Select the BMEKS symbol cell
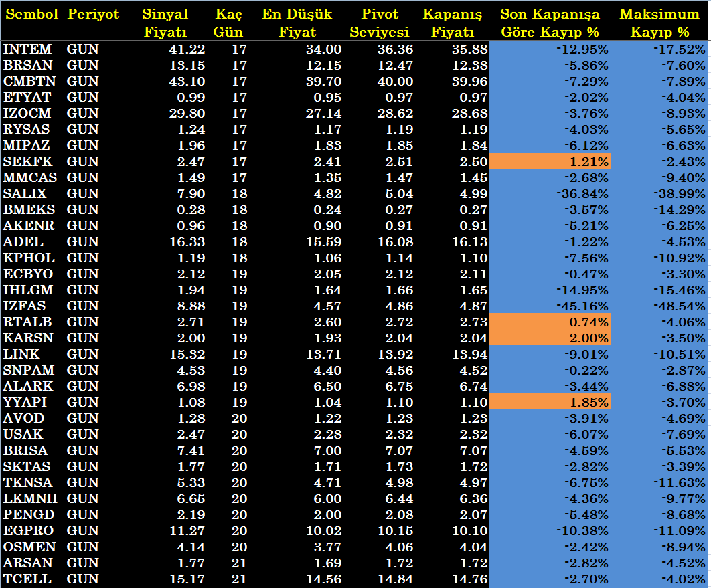Viewport: 711px width, 588px height. tap(29, 210)
